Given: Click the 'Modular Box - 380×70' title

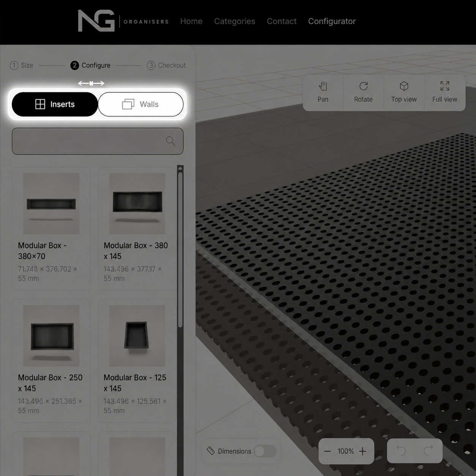Looking at the screenshot, I should click(42, 251).
